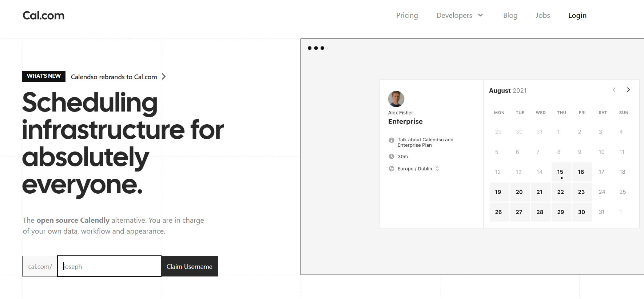Viewport: 644px width, 299px height.
Task: Click the three dots window icon
Action: pos(316,48)
